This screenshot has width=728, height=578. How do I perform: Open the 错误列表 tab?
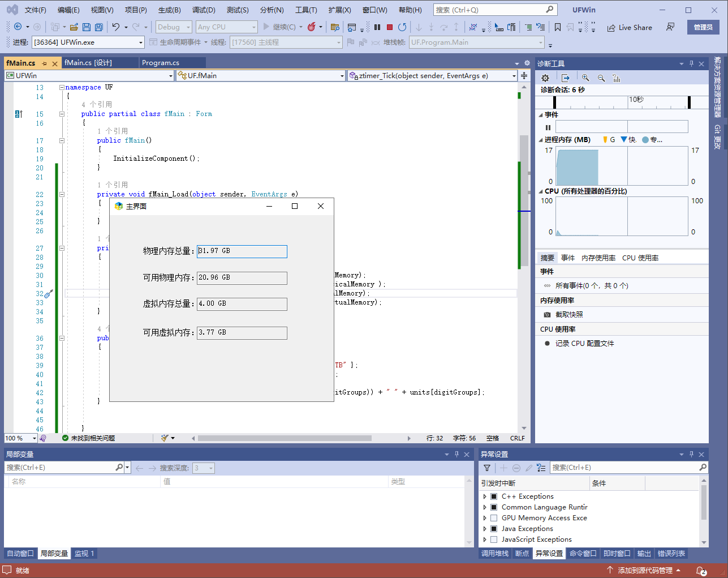click(671, 554)
